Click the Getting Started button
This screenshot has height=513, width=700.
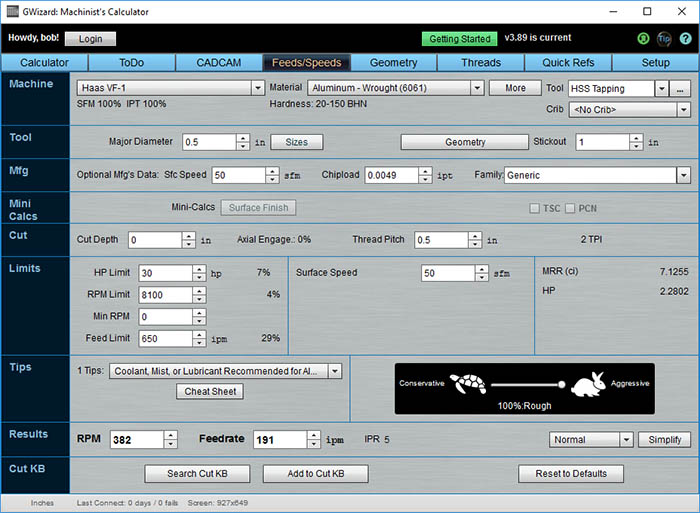point(459,39)
